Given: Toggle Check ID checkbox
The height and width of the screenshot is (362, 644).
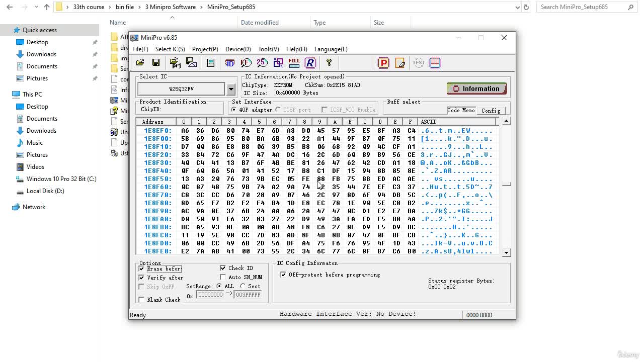Looking at the screenshot, I should pos(223,268).
